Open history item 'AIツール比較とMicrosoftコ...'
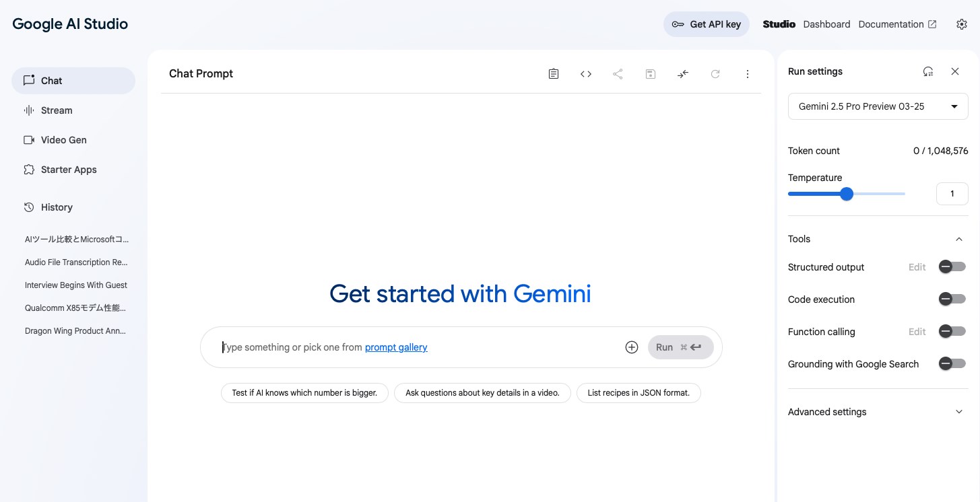The height and width of the screenshot is (502, 980). (76, 240)
